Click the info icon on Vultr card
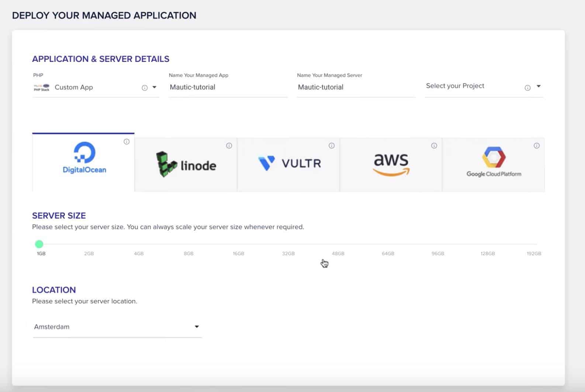This screenshot has width=585, height=392. coord(332,146)
